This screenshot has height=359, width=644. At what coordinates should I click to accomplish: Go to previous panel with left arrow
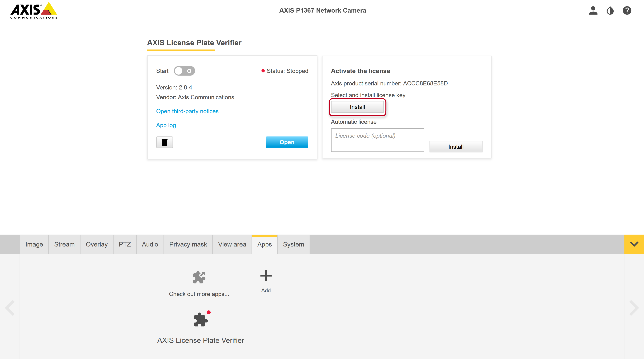click(10, 308)
